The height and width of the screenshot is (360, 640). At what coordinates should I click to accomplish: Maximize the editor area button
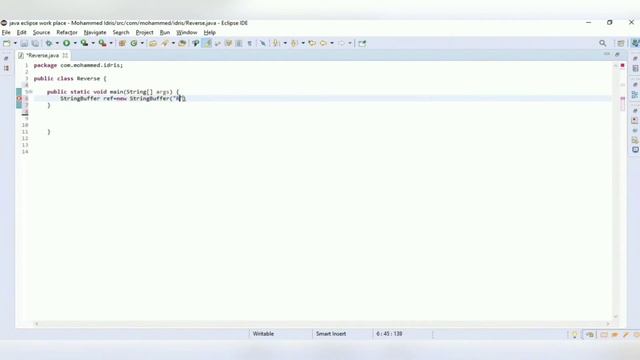click(x=617, y=54)
